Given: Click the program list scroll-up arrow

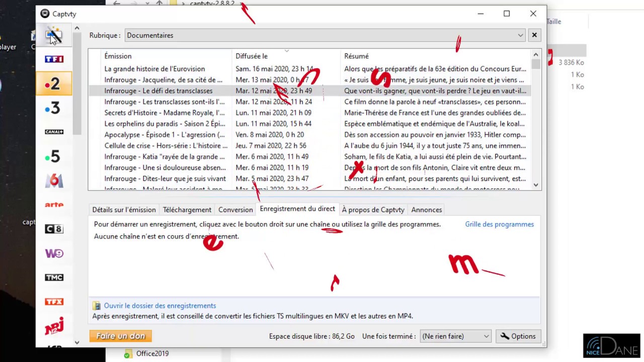Looking at the screenshot, I should coord(536,55).
